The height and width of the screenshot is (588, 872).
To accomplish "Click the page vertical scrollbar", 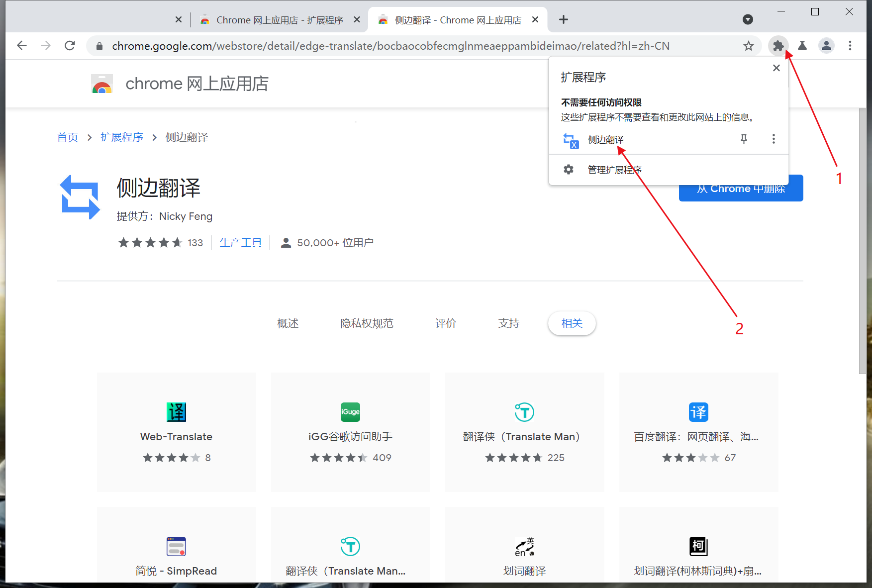I will click(863, 241).
